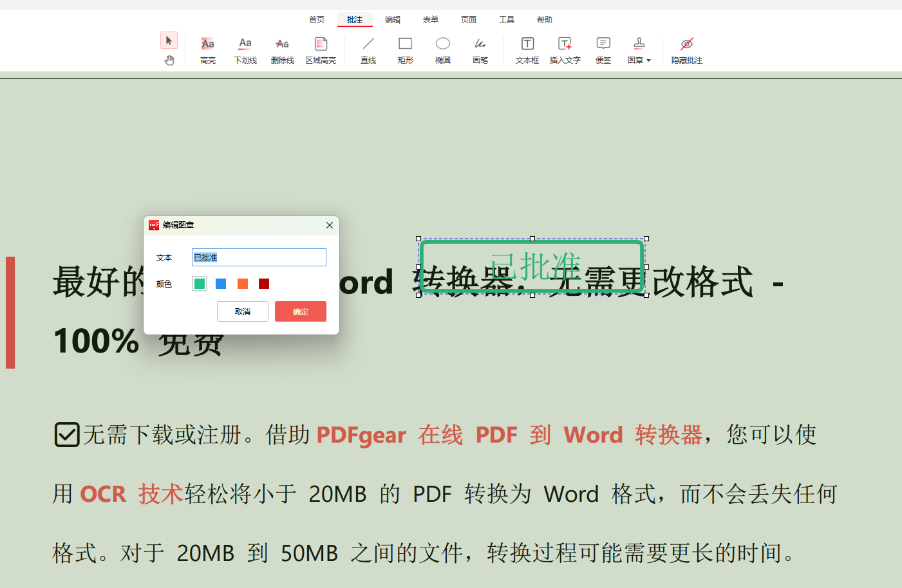Confirm with the 确定 button
Image resolution: width=902 pixels, height=588 pixels.
pyautogui.click(x=301, y=311)
